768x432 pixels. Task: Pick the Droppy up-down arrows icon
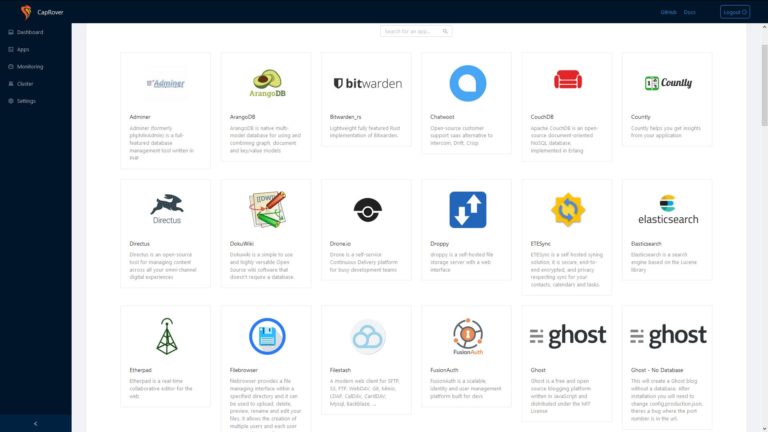pyautogui.click(x=467, y=209)
